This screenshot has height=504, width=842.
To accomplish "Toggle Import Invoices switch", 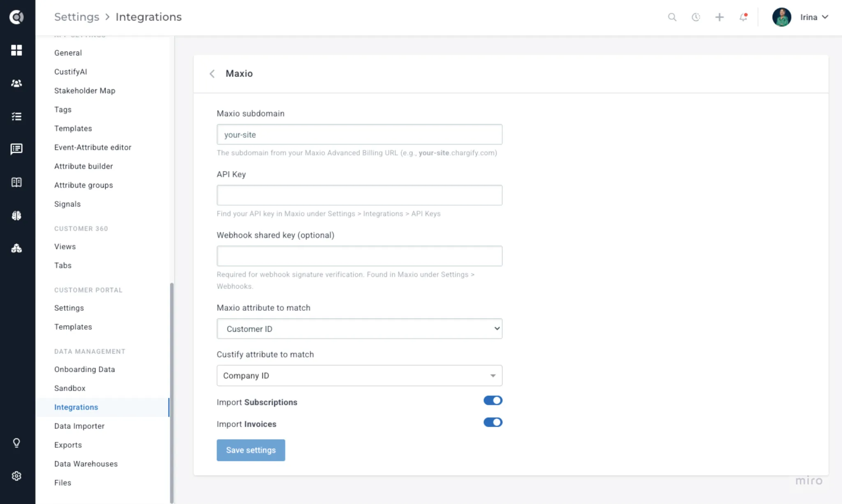I will tap(493, 422).
